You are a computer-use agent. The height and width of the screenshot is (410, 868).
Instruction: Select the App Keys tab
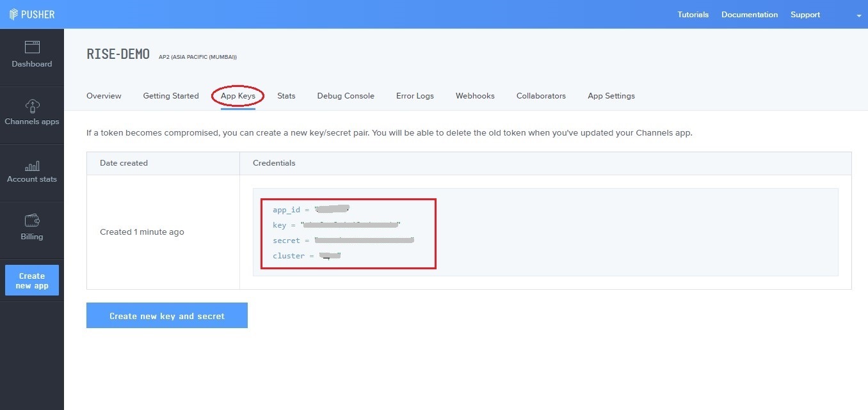tap(238, 96)
